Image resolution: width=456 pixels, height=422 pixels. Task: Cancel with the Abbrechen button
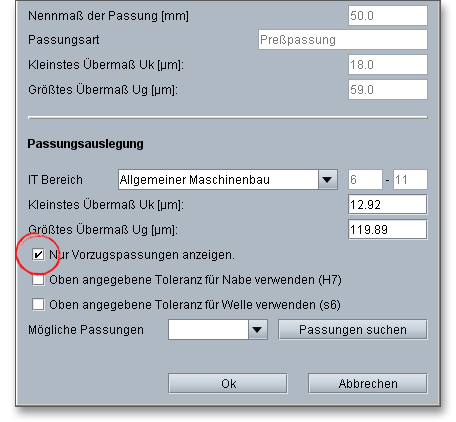[368, 383]
